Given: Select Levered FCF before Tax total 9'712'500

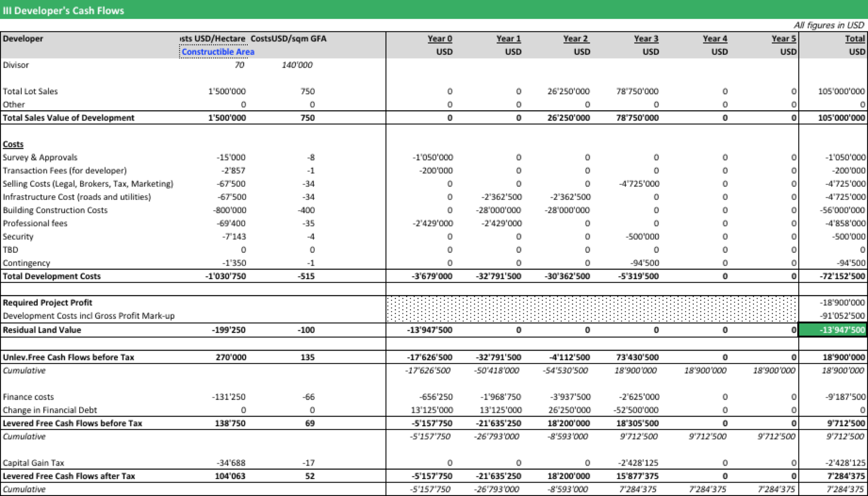Looking at the screenshot, I should click(x=846, y=423).
